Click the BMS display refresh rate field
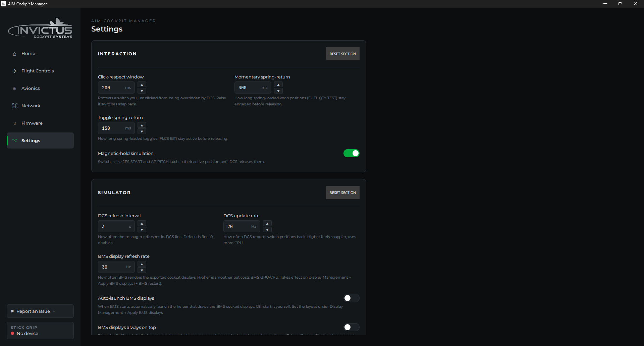Screen dimensions: 644x346 [116, 267]
